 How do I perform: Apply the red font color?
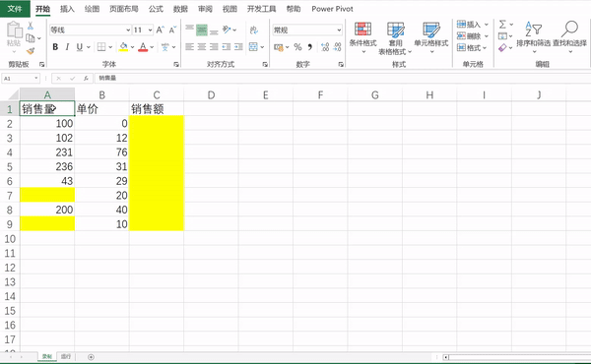[143, 47]
